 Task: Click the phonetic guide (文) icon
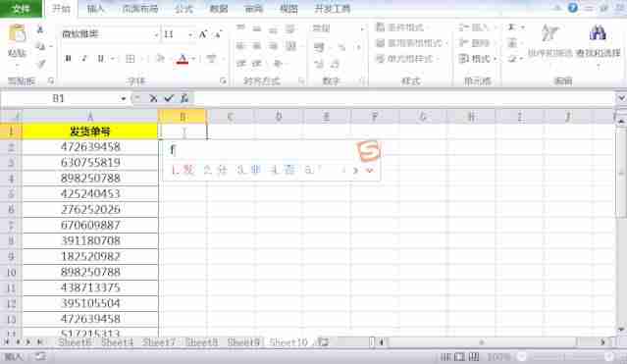(x=211, y=59)
